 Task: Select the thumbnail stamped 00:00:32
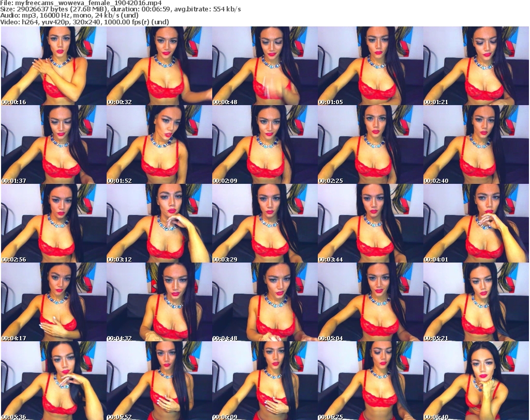[159, 66]
